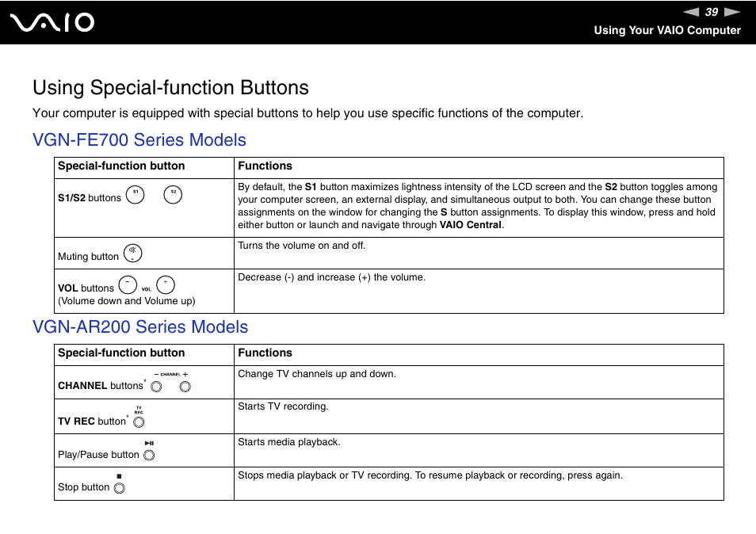Click the CHANNEL minus button icon
Screen dimensions: 756x534
point(156,387)
